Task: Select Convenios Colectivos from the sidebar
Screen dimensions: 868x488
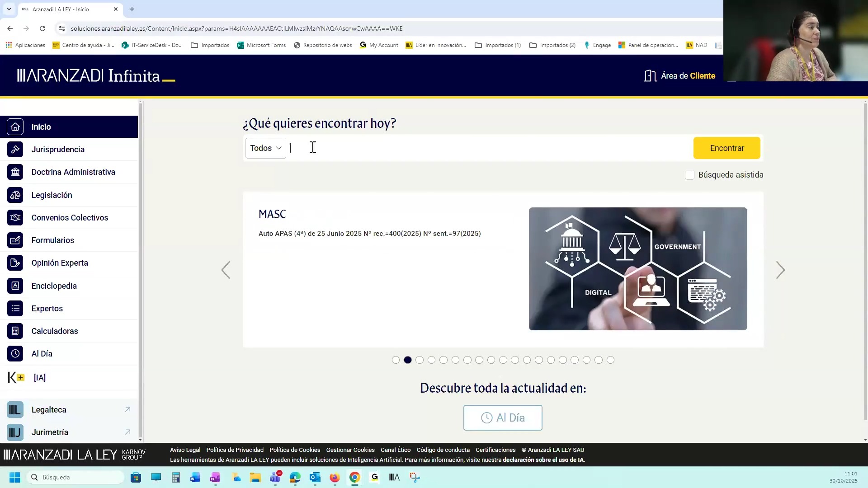Action: coord(70,217)
